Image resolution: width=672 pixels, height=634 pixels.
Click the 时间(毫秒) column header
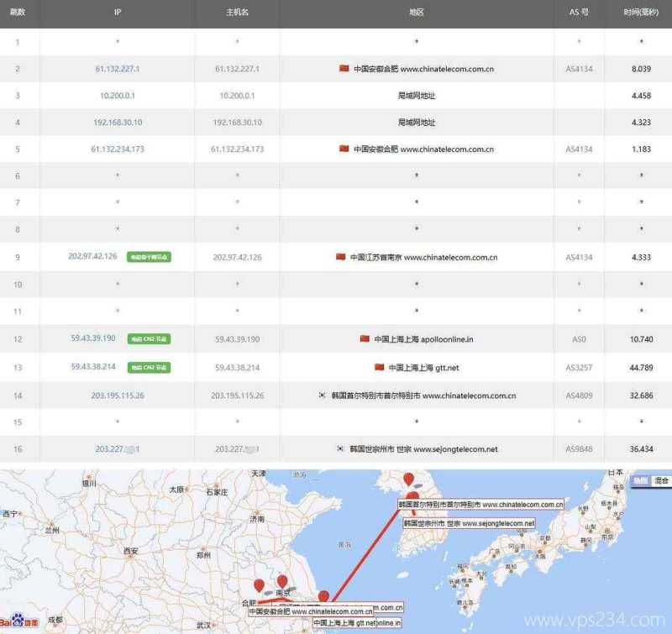(x=640, y=13)
